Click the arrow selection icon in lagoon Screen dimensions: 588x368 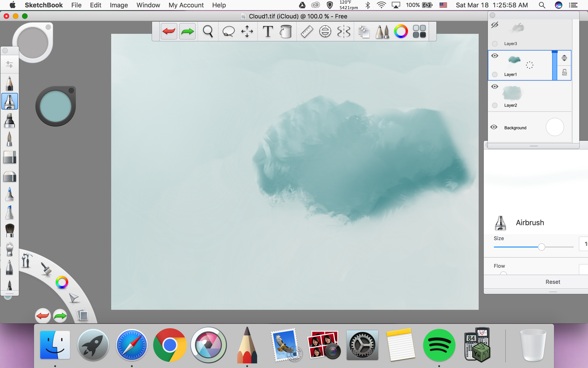point(73,298)
